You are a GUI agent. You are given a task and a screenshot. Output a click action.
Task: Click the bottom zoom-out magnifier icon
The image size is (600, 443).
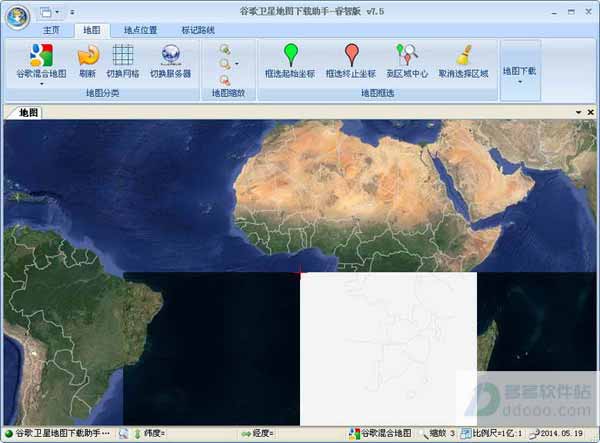pyautogui.click(x=225, y=80)
